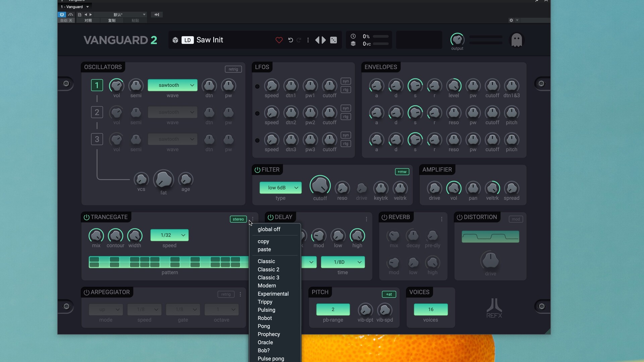Open oscillator 2 wave dropdown
The width and height of the screenshot is (644, 362).
point(172,112)
